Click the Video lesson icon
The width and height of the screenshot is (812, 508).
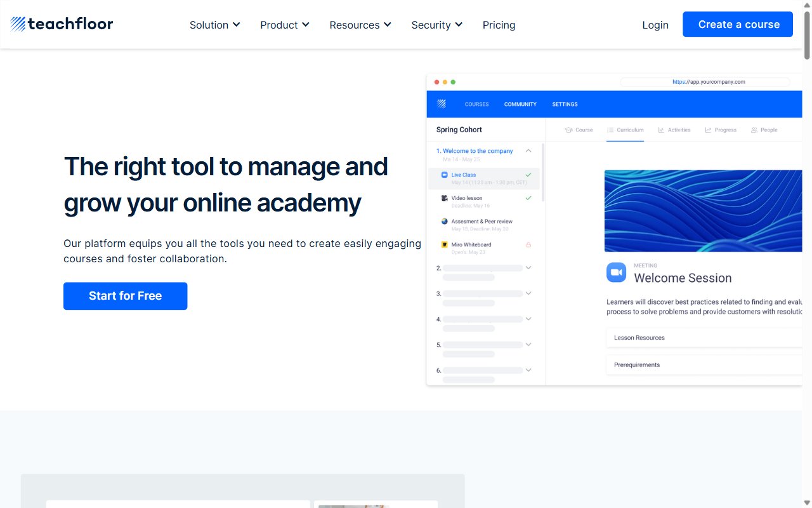click(x=445, y=198)
